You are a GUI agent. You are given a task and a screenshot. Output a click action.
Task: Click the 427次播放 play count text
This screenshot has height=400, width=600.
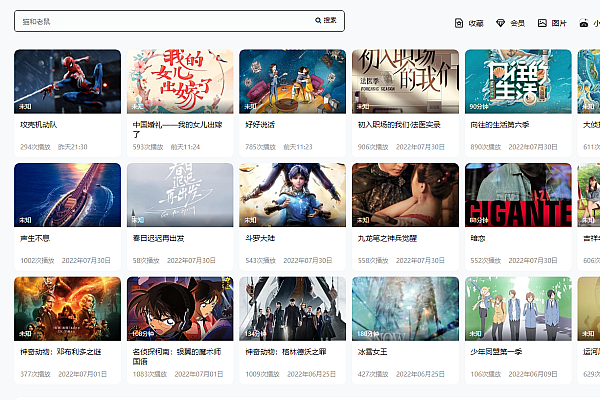373,374
